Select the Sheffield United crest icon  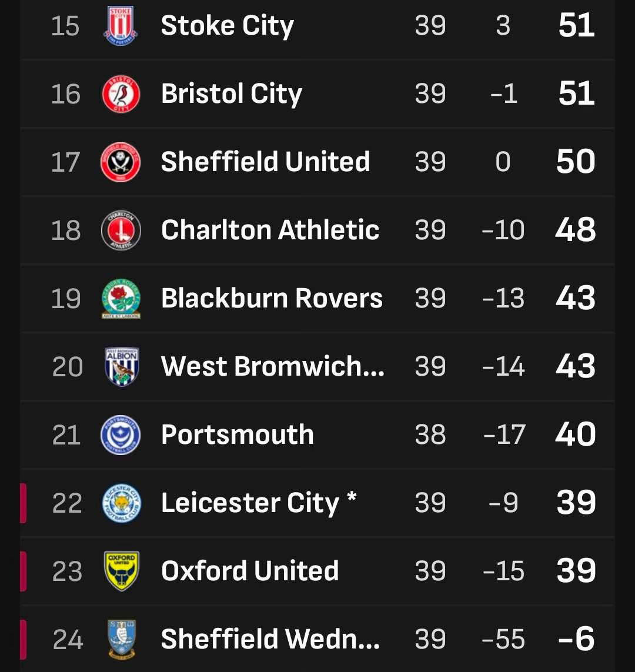coord(121,162)
